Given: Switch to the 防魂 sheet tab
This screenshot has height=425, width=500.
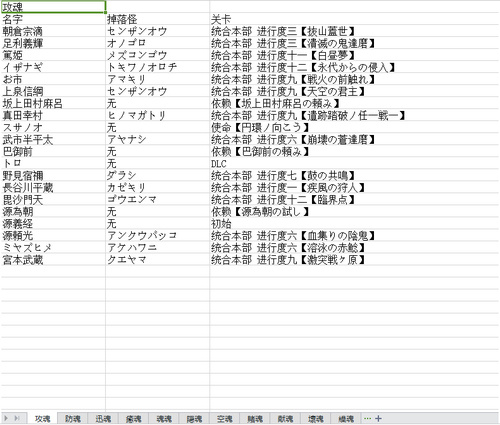Looking at the screenshot, I should click(73, 419).
